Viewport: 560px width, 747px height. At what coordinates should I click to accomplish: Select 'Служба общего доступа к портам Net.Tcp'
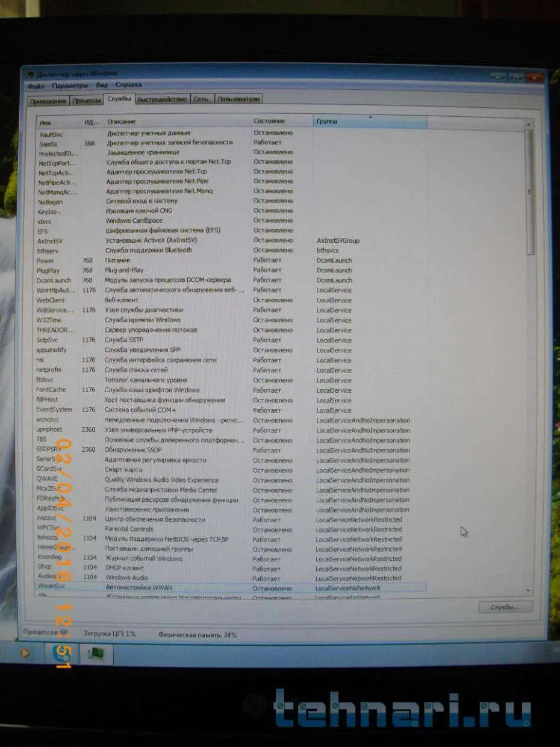pos(169,162)
